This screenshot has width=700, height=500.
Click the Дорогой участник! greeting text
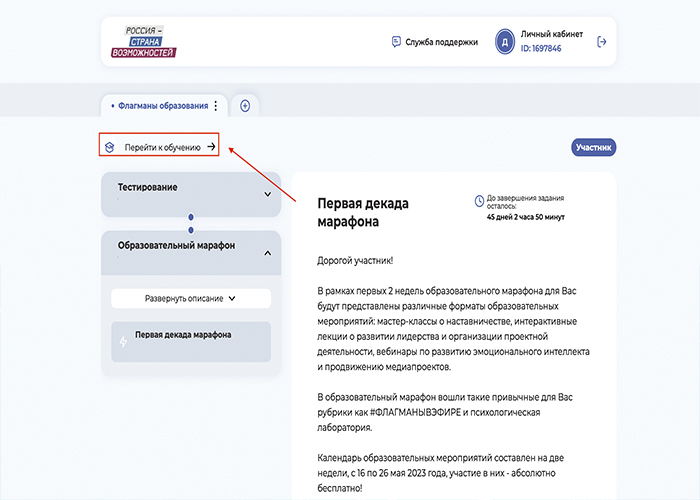tap(355, 261)
